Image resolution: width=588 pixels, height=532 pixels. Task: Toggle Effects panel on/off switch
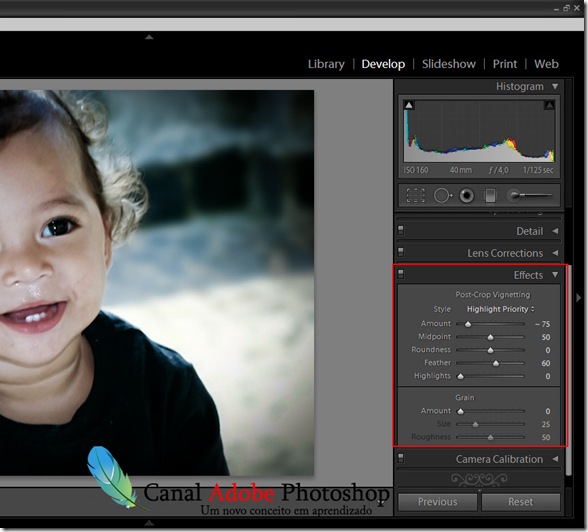(x=400, y=274)
